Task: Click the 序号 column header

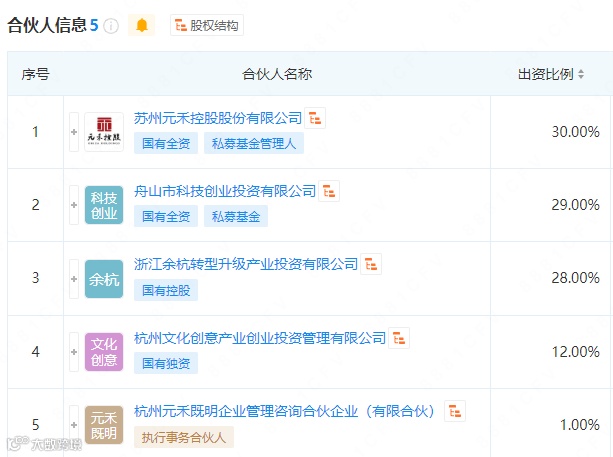Action: click(35, 74)
